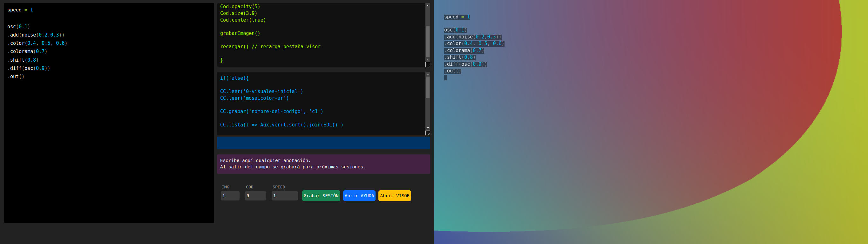Click 'recargar() // recarga pestaña visor' line
Screen dimensions: 868x244
click(270, 46)
